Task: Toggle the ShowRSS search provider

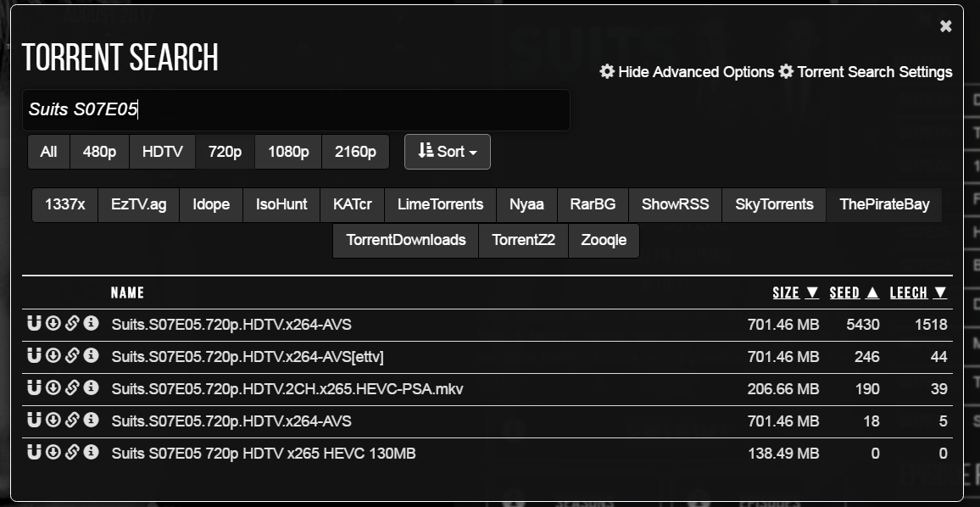Action: [x=675, y=205]
